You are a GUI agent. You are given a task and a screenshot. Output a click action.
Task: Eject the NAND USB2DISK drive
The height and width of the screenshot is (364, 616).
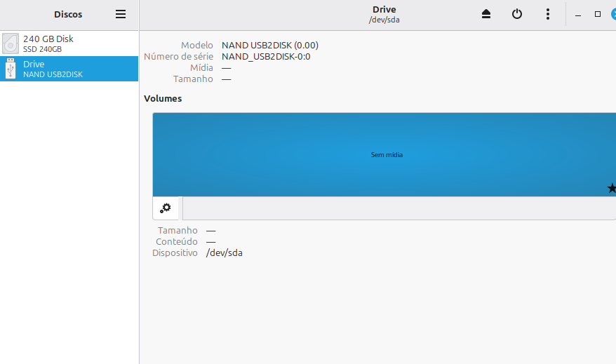486,15
